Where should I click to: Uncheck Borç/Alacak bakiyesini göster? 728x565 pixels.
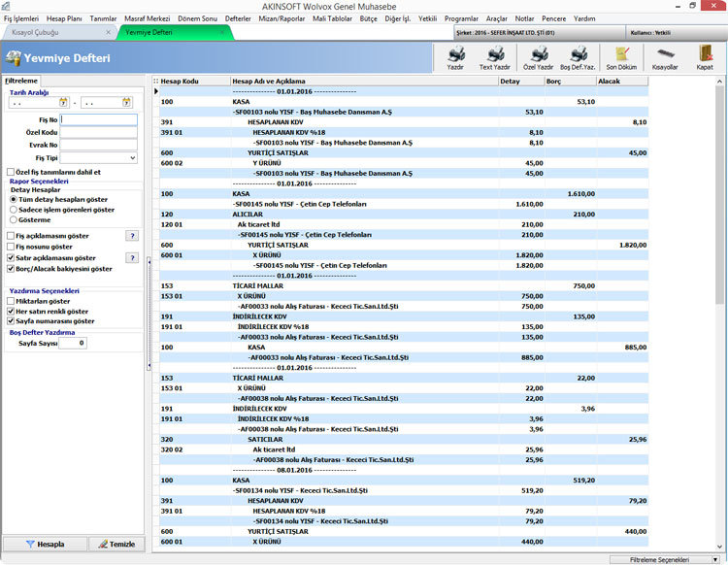tap(11, 269)
